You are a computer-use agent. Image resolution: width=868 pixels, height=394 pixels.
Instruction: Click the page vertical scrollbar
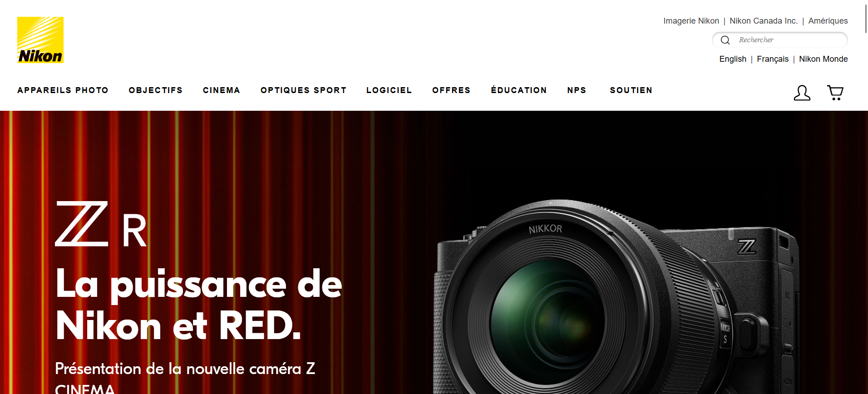pos(865,197)
